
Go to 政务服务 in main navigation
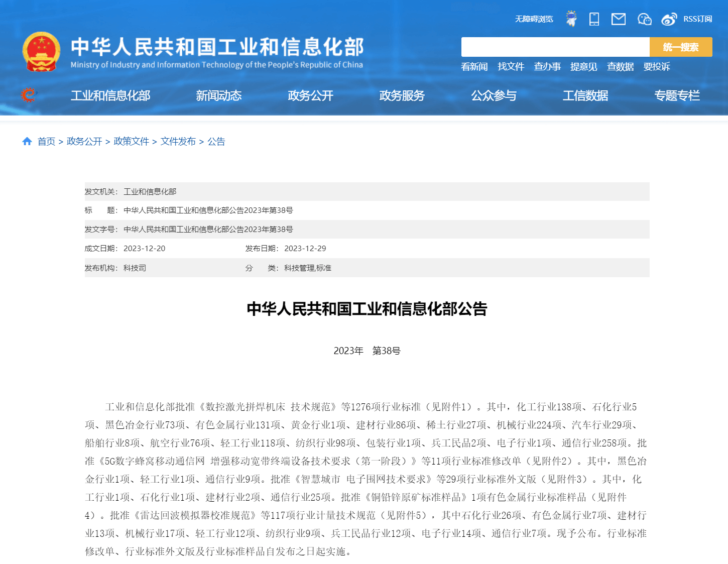402,95
